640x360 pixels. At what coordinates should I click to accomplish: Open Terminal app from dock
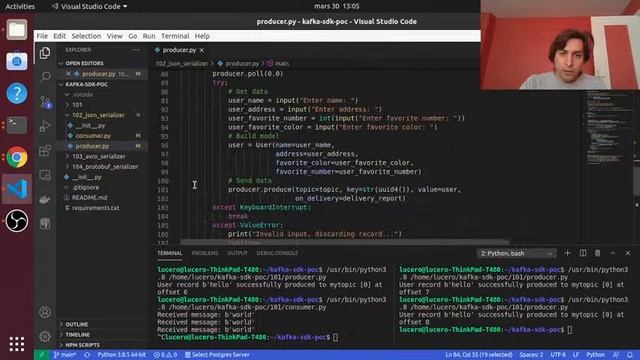click(17, 125)
